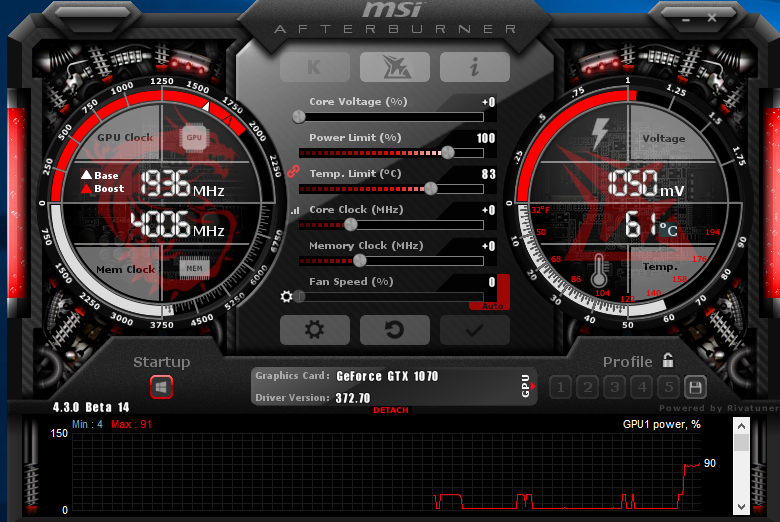The image size is (780, 522).
Task: Toggle the Windows startup icon
Action: [x=161, y=387]
